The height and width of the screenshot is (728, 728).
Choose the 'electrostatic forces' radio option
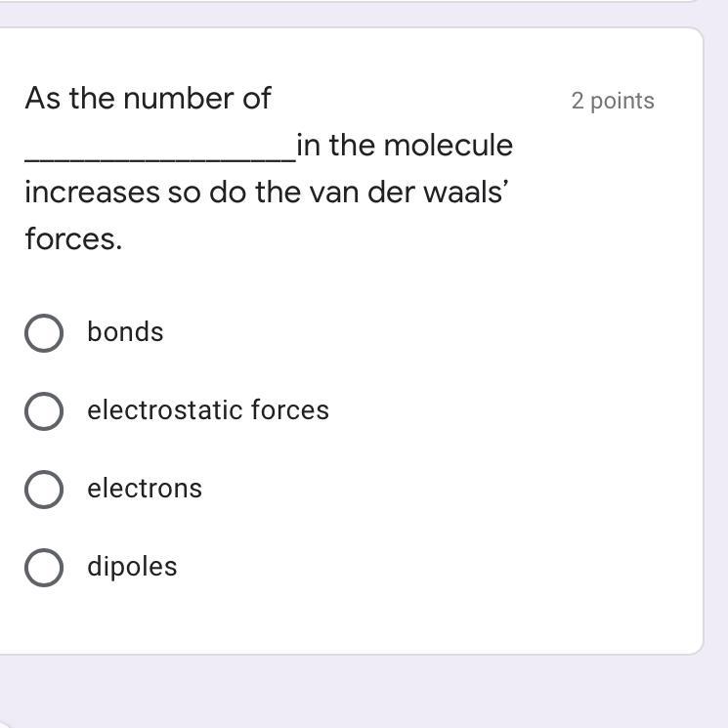[x=44, y=411]
